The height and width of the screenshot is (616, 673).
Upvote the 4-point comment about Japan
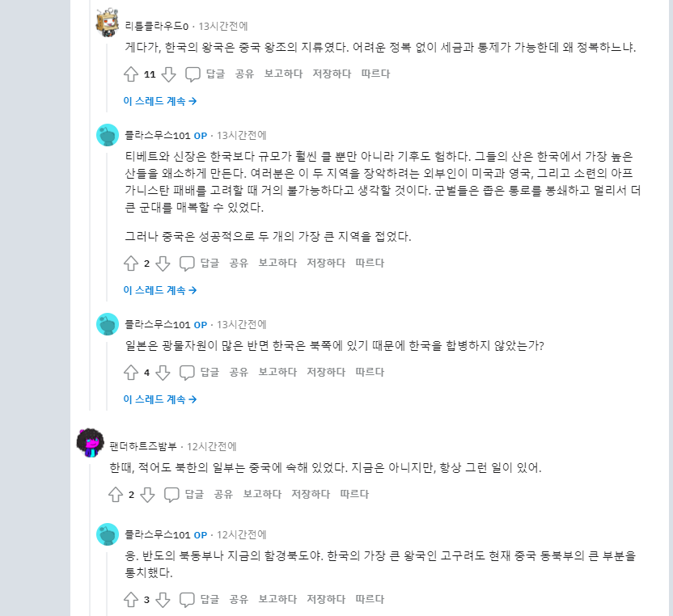point(131,373)
